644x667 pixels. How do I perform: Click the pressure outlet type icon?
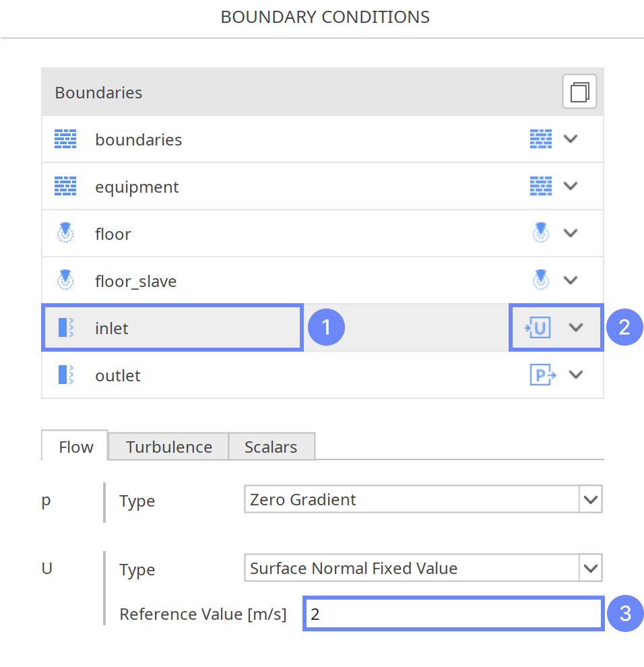tap(542, 375)
